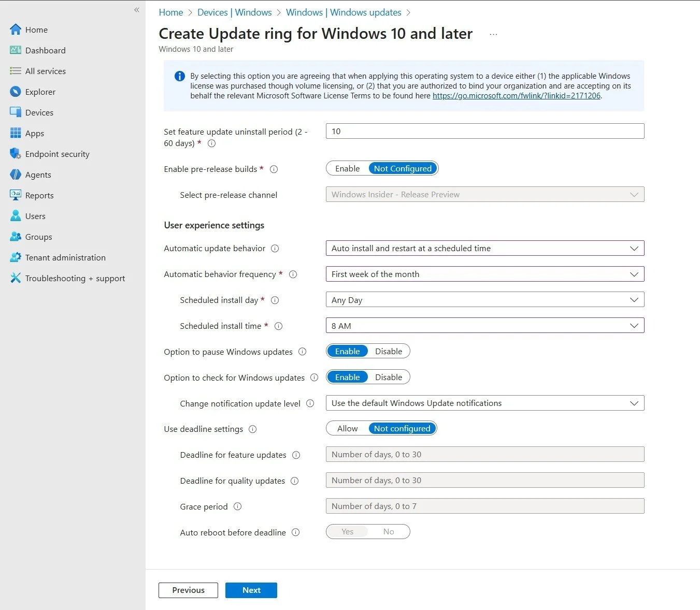This screenshot has height=610, width=700.
Task: Open Troubleshooting + support in navigation
Action: (x=75, y=278)
